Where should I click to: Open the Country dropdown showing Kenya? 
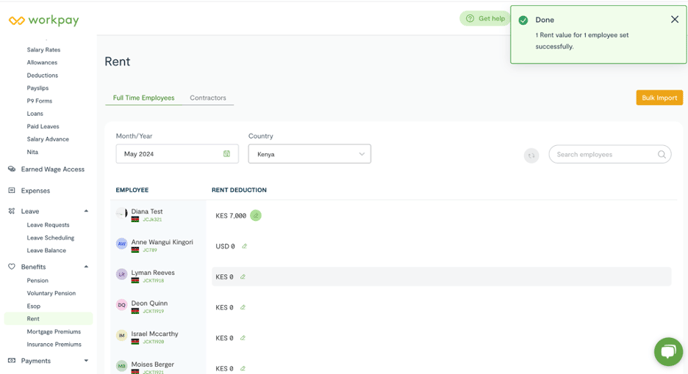tap(309, 154)
